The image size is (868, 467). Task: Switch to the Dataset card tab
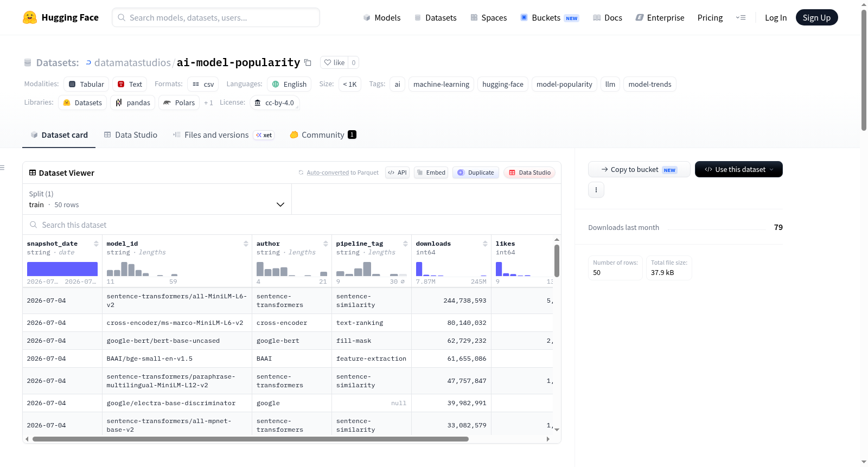(x=59, y=135)
